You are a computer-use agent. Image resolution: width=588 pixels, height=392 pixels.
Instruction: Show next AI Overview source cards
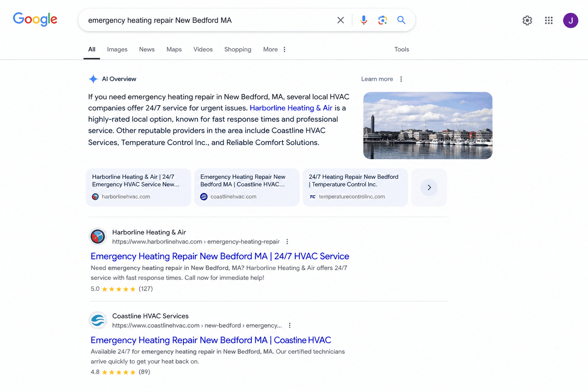[x=429, y=187]
